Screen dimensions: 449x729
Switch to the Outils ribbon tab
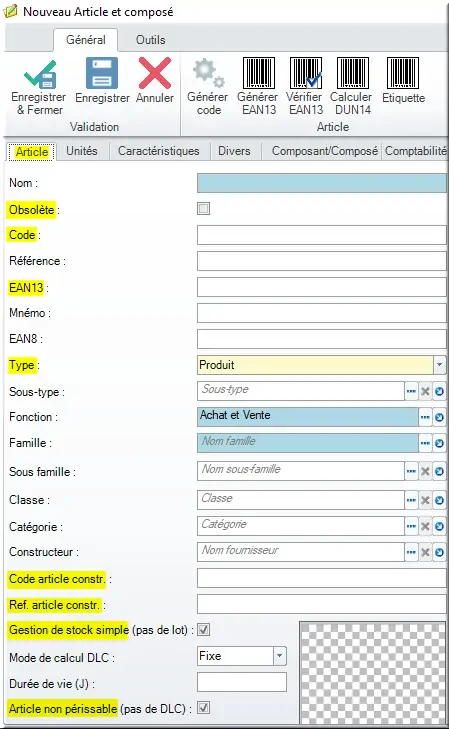coord(151,40)
